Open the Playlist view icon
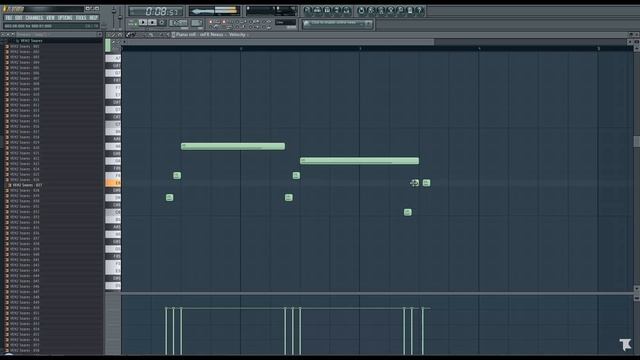Viewport: 640px width, 360px height. click(x=308, y=11)
